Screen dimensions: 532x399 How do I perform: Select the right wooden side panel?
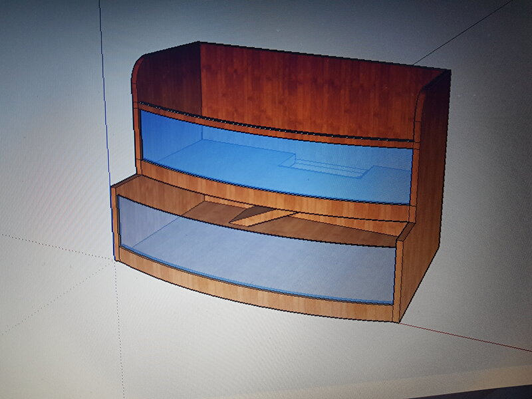click(424, 197)
